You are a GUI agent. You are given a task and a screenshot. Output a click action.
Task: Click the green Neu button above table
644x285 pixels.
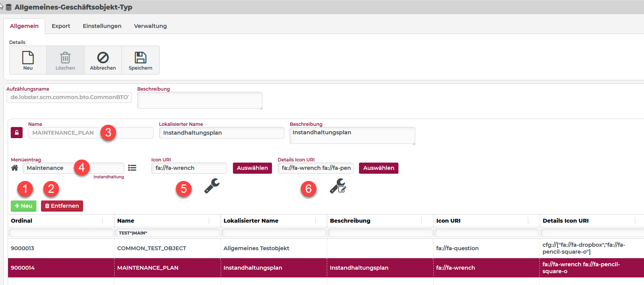[23, 206]
